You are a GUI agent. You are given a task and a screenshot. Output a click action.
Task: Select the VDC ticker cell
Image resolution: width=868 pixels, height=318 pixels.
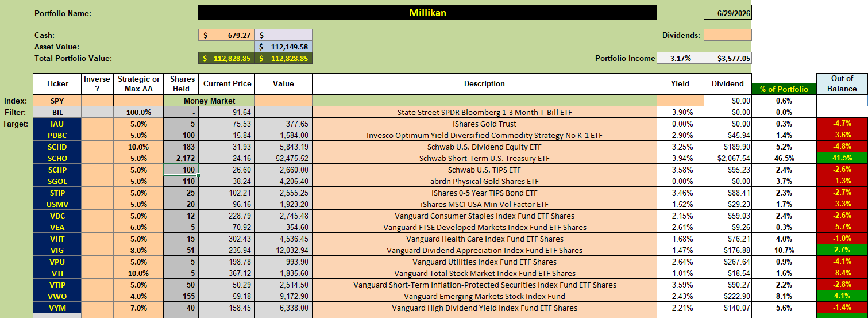click(57, 216)
